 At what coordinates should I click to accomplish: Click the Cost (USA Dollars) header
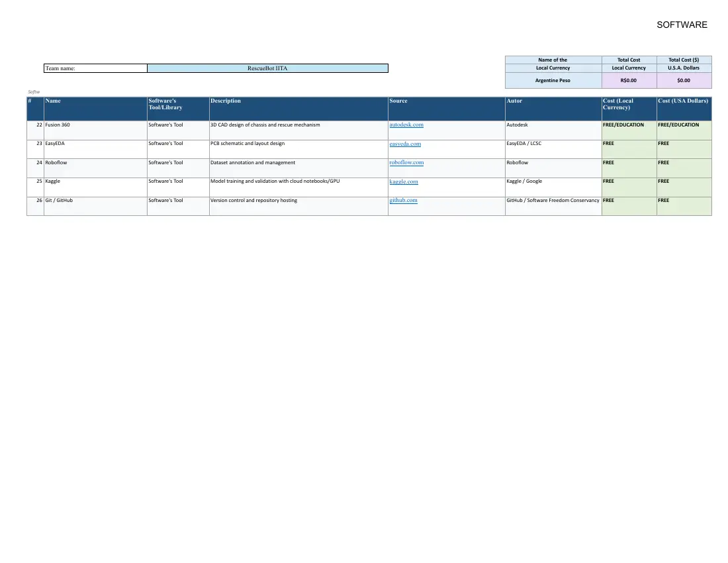(x=684, y=109)
